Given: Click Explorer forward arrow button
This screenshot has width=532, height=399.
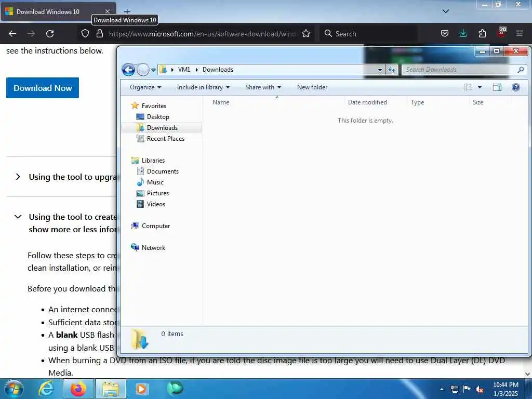Looking at the screenshot, I should coord(143,70).
